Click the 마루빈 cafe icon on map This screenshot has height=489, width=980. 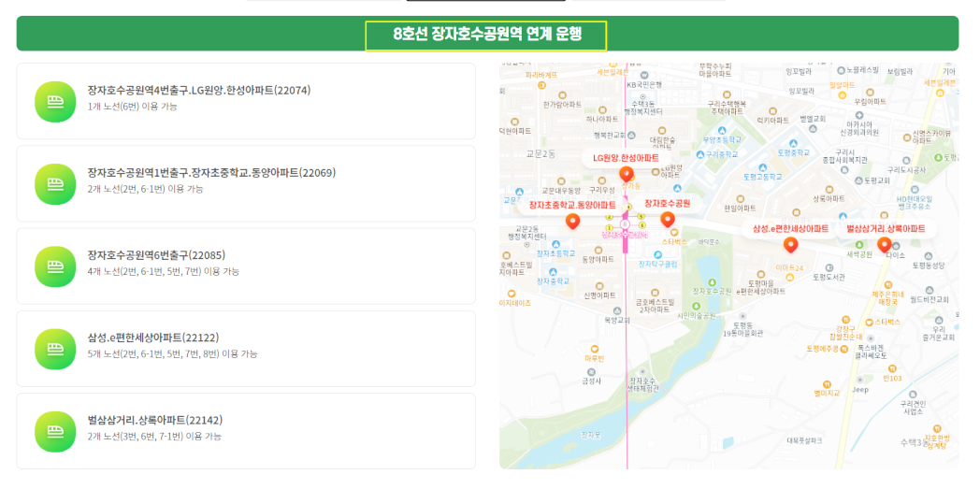(594, 349)
